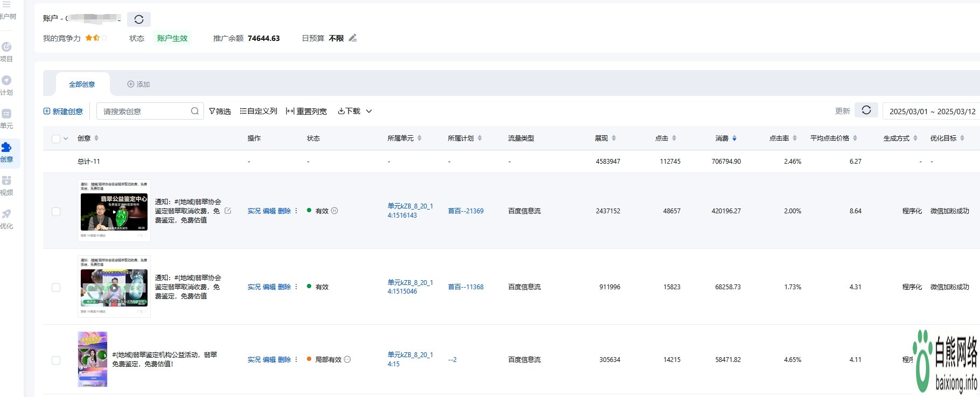The height and width of the screenshot is (397, 980).
Task: Open plan link 首百--11368
Action: [x=466, y=287]
